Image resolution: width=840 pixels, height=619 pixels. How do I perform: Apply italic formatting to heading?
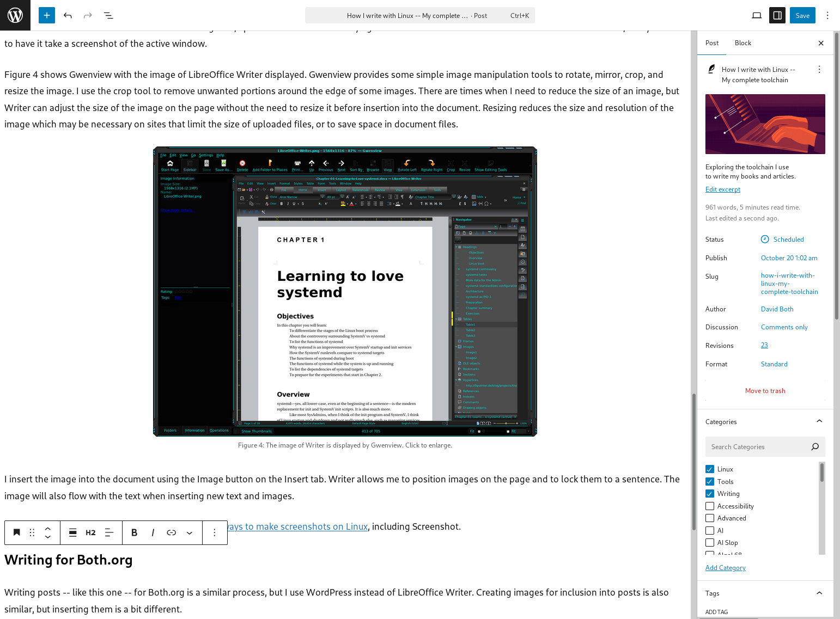[153, 532]
